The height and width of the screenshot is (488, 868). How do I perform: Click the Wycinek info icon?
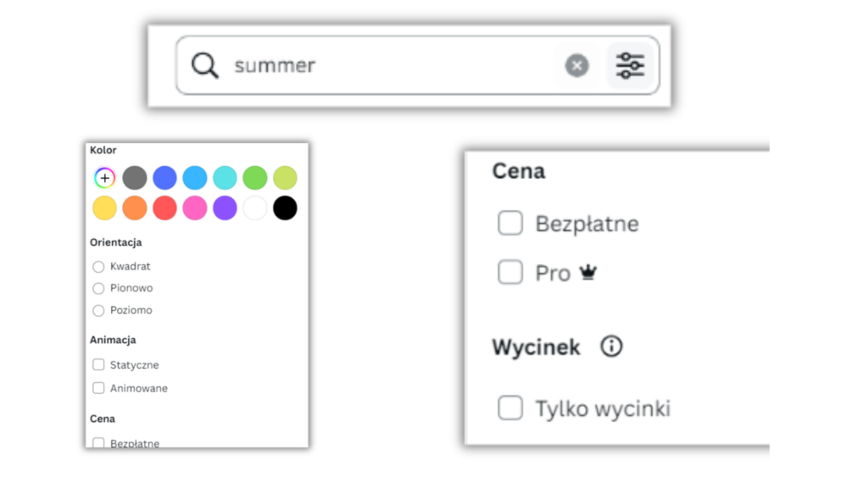click(x=611, y=347)
